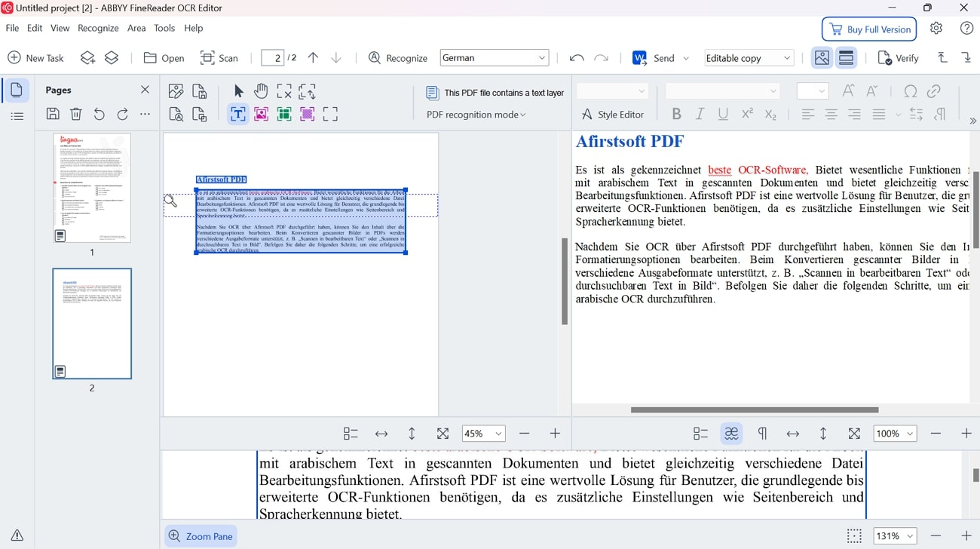Toggle non-printing characters pilcrow in text pane

coord(762,434)
